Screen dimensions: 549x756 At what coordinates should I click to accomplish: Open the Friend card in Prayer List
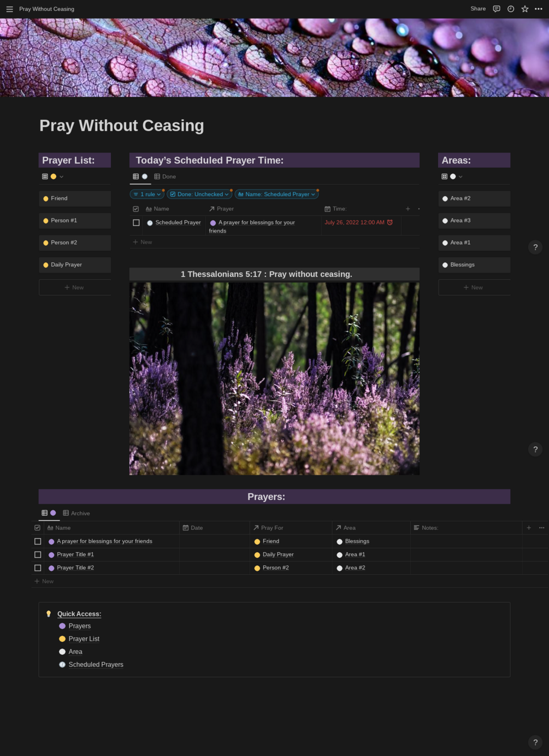[75, 198]
